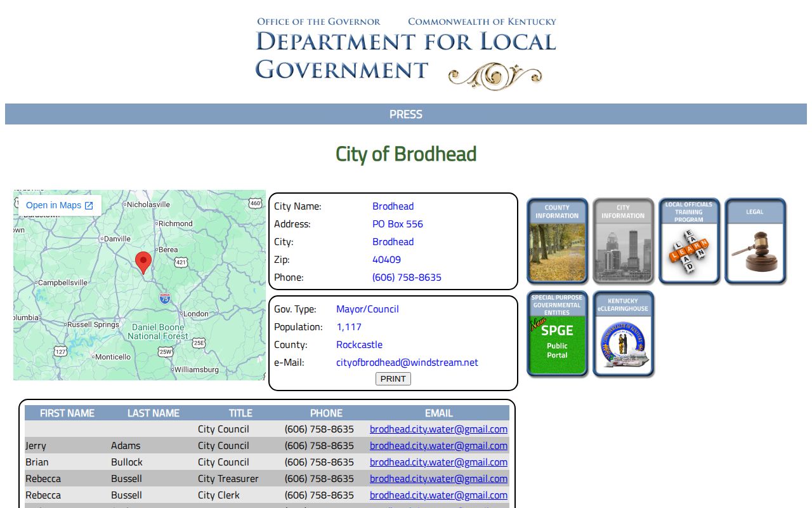Click Daniel Boone National Forest map label
The height and width of the screenshot is (508, 812).
pyautogui.click(x=158, y=331)
